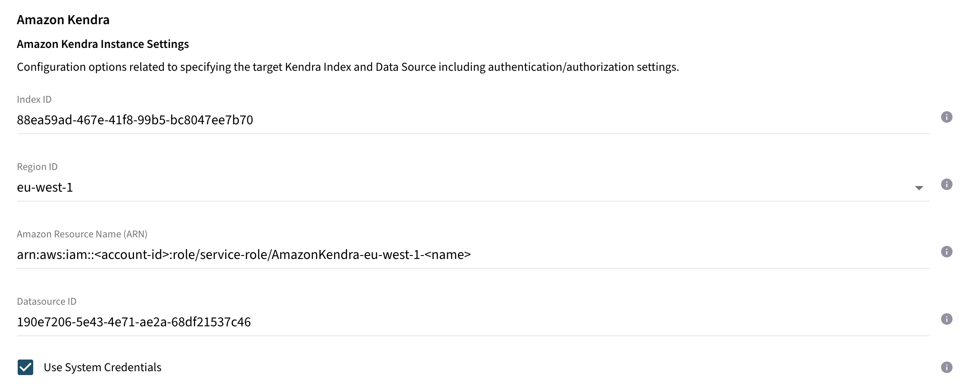
Task: Click the info icon next to Datasource ID
Action: pyautogui.click(x=947, y=319)
